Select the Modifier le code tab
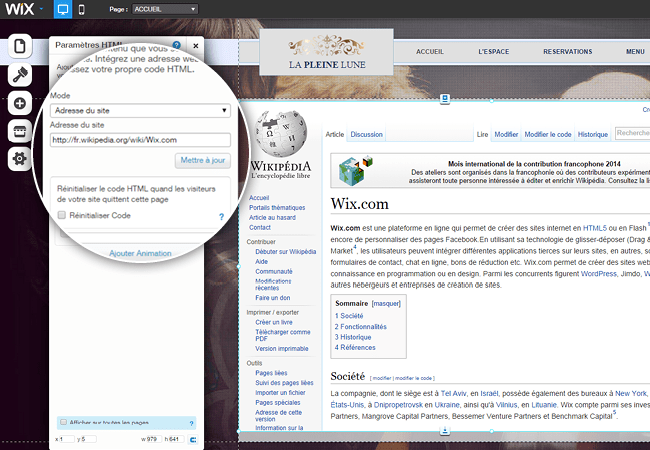This screenshot has width=650, height=450. click(x=548, y=134)
